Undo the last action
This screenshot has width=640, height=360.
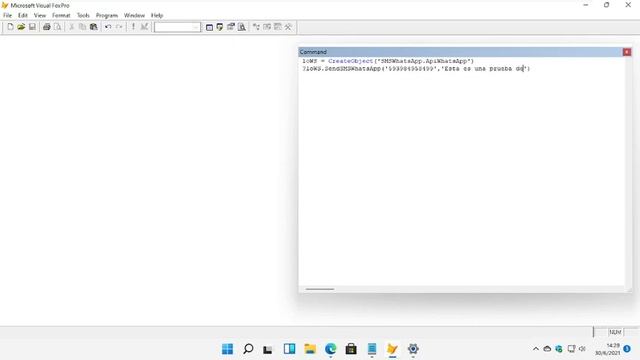(108, 27)
